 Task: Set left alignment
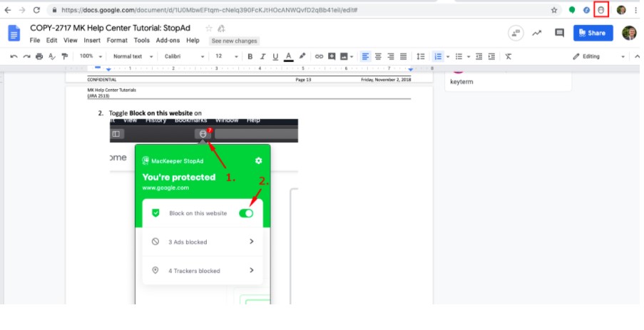point(366,56)
